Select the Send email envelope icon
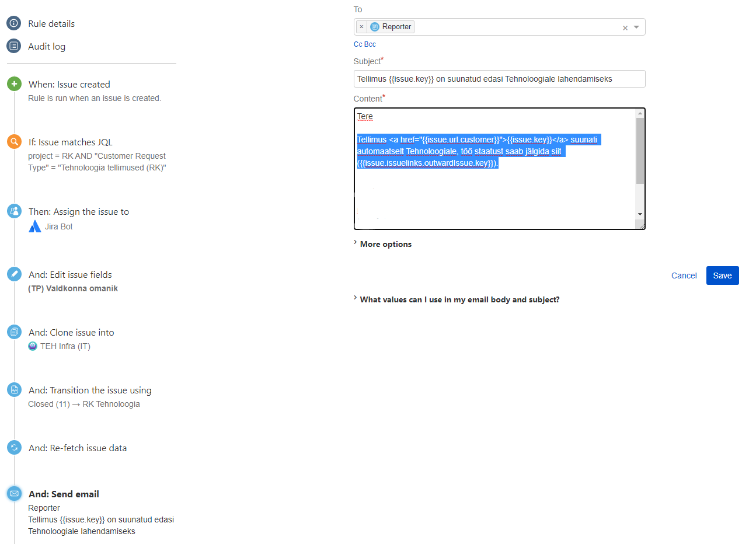 [x=14, y=494]
